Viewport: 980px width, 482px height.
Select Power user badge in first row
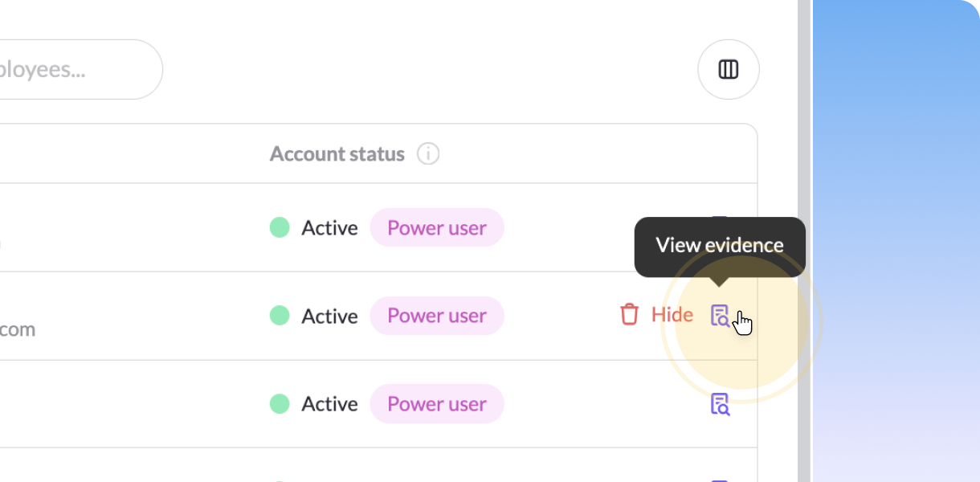pyautogui.click(x=437, y=228)
